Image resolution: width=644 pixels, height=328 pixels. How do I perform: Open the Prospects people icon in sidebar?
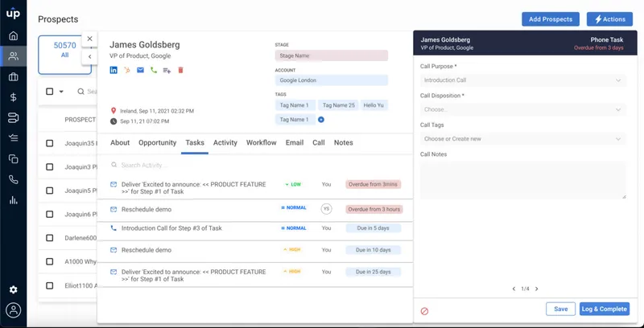[14, 56]
